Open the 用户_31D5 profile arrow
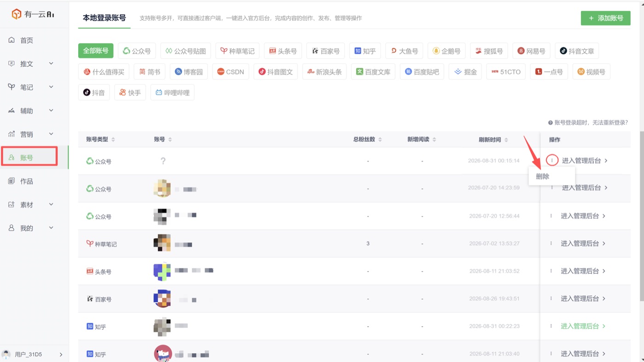This screenshot has width=644, height=362. [61, 355]
